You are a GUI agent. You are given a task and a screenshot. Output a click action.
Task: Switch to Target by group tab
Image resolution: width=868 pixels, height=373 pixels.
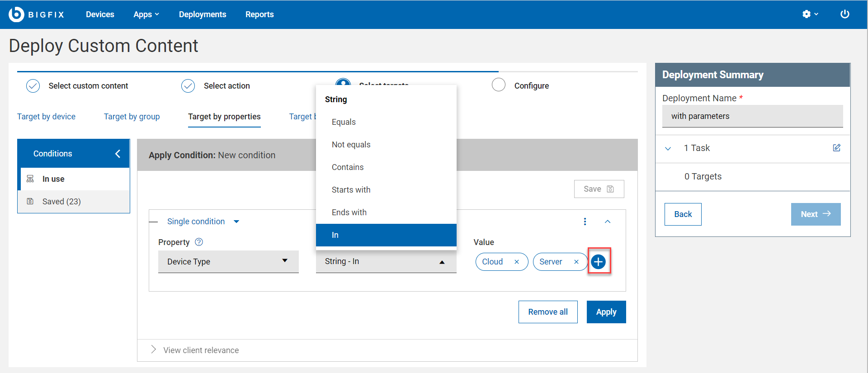(132, 117)
